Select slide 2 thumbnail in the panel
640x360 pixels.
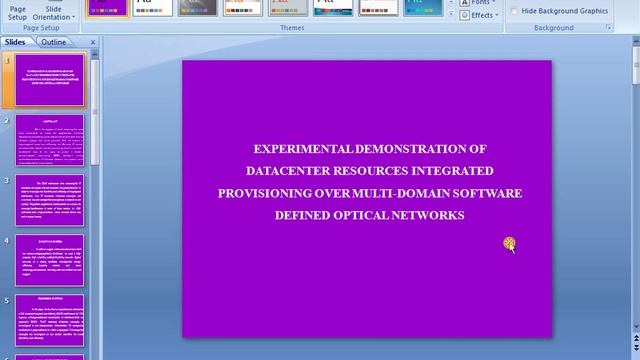(x=49, y=140)
